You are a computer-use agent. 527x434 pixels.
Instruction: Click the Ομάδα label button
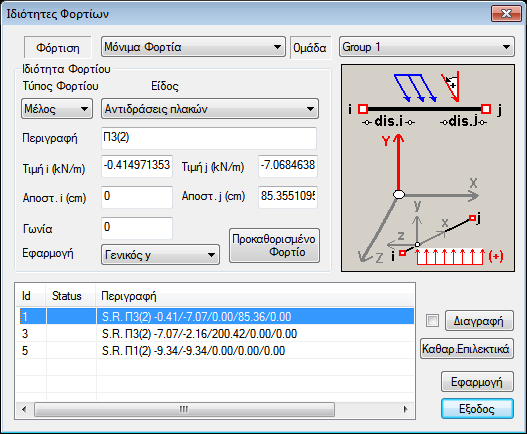point(310,47)
